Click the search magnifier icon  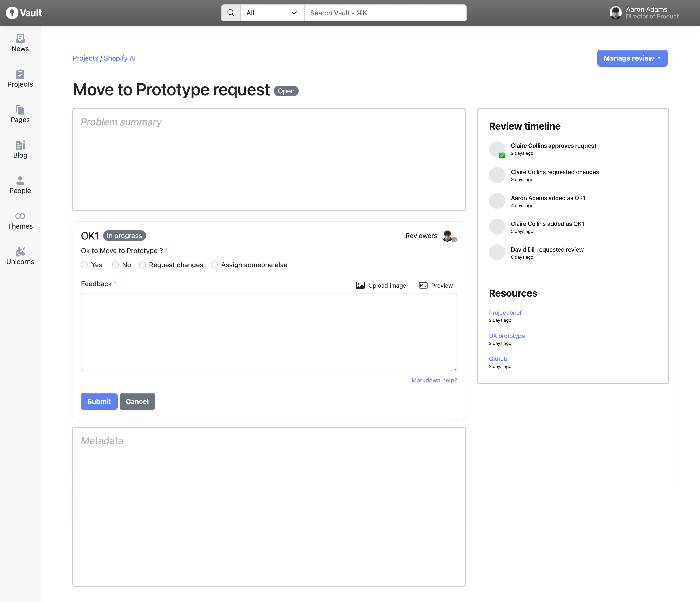[231, 13]
